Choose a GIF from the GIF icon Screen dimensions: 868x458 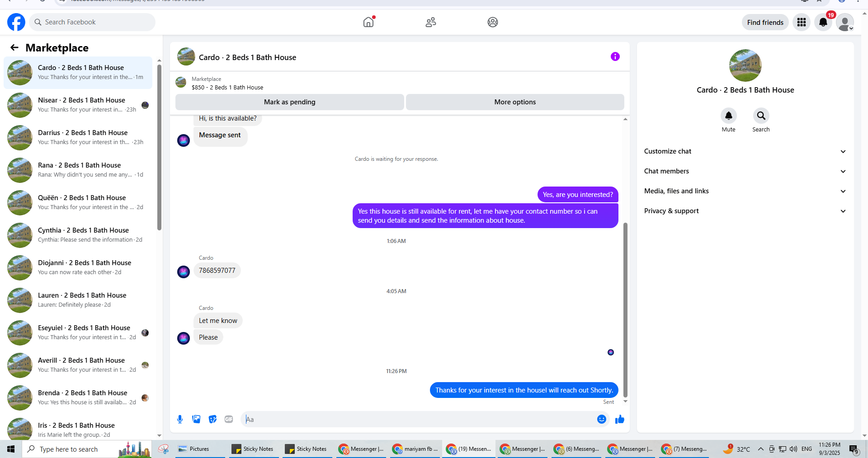[x=229, y=419]
